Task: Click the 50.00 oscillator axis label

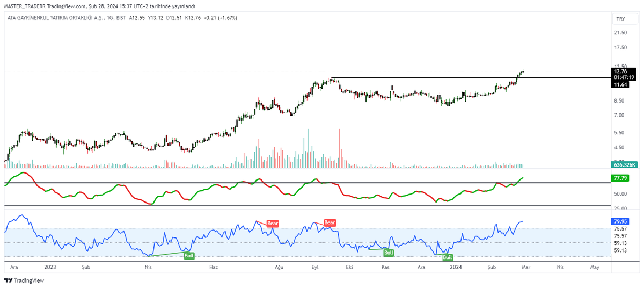Action: click(x=620, y=194)
